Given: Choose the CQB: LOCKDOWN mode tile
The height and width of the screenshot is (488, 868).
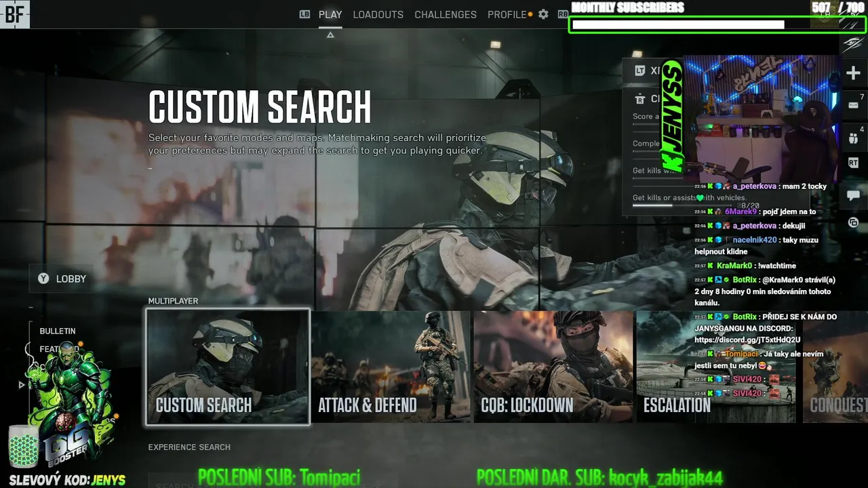Looking at the screenshot, I should [553, 367].
